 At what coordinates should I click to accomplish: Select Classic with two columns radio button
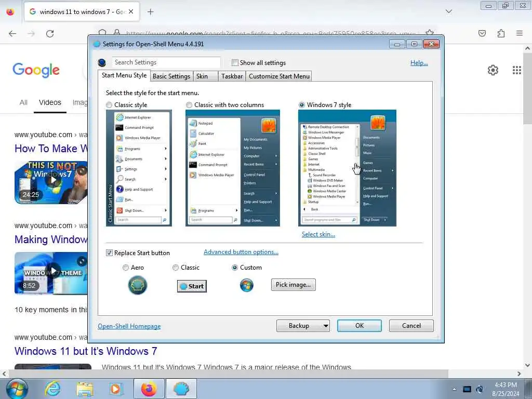point(189,105)
